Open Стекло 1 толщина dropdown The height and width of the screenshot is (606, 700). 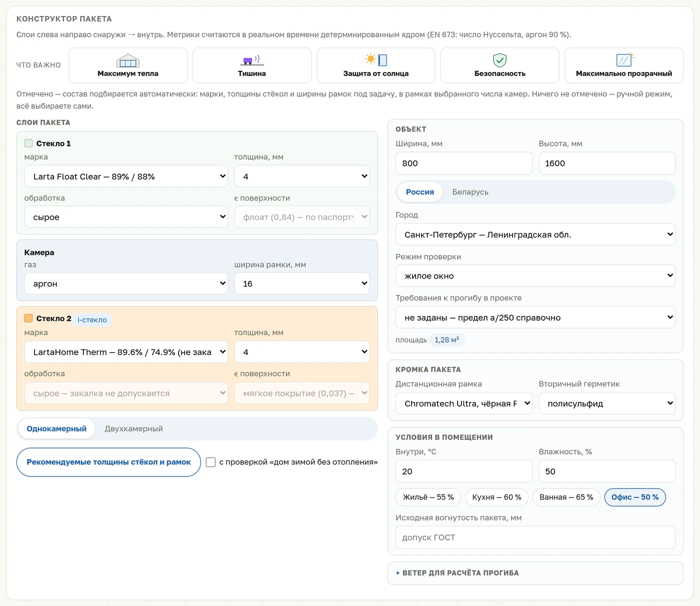[302, 176]
